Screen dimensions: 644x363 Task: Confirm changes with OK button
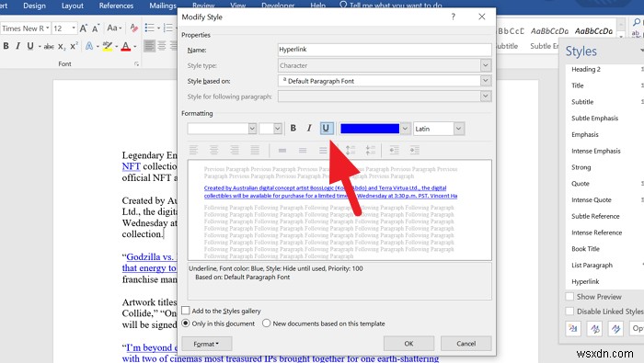[x=408, y=344]
